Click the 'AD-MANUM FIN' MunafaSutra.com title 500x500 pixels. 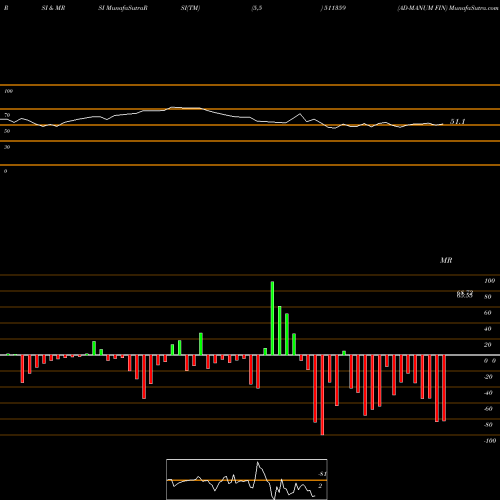[x=448, y=8]
